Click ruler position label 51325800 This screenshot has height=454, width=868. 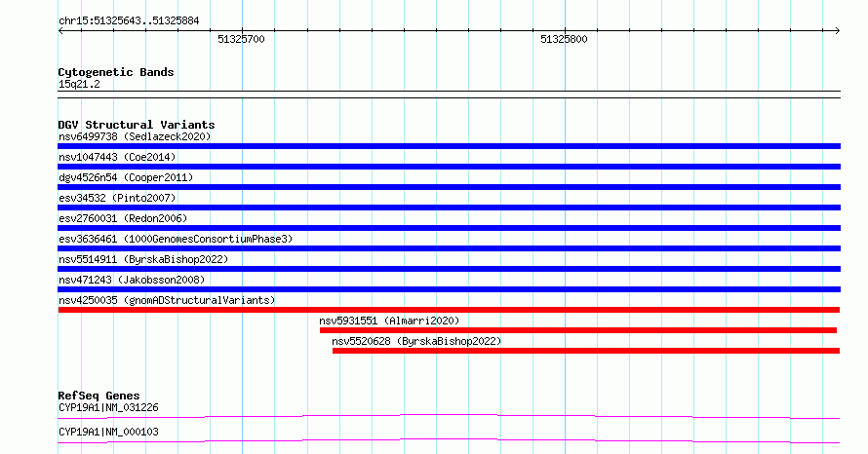(x=564, y=39)
